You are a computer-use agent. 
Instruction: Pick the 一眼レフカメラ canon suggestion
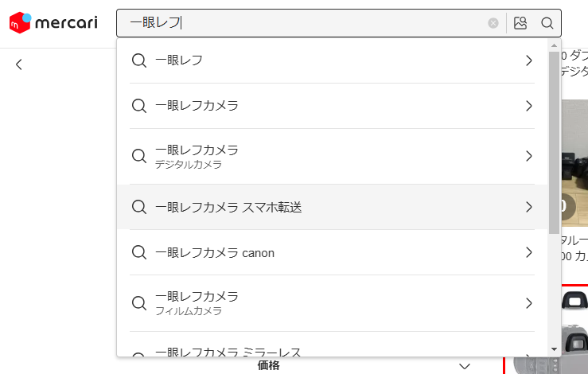[332, 252]
